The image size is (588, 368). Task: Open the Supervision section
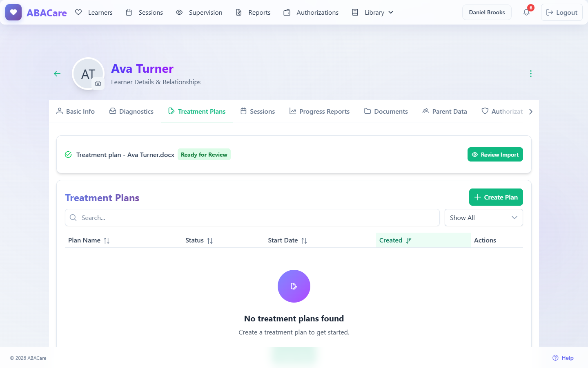coord(199,12)
